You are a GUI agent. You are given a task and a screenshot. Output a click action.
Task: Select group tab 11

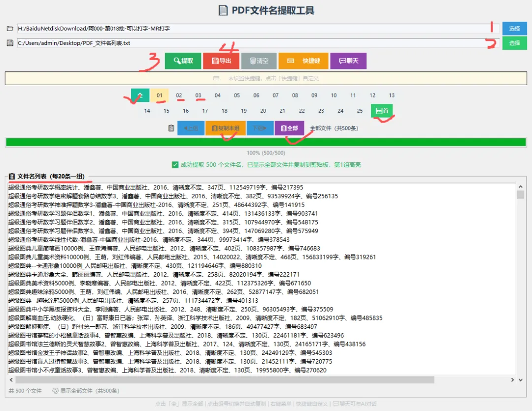tap(353, 95)
